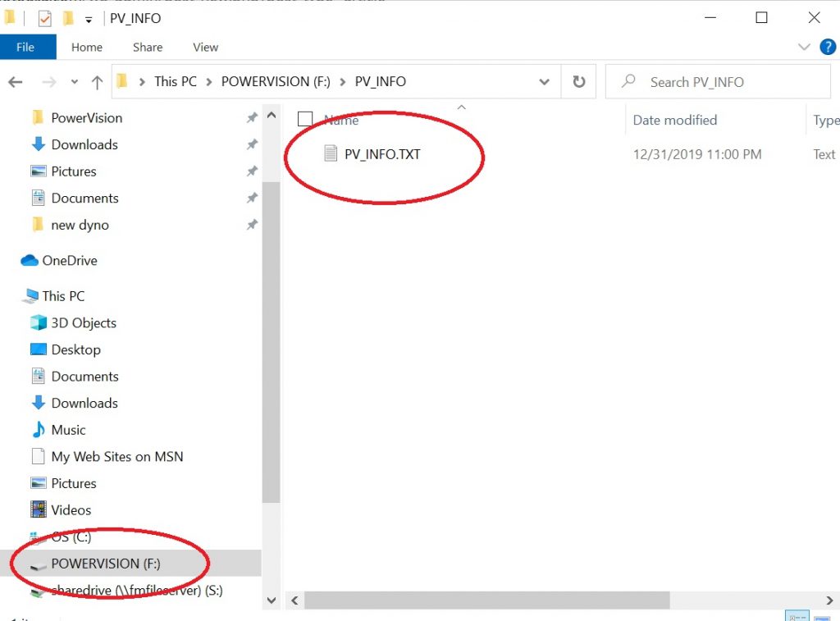Click Properties icon in quick access toolbar
The width and height of the screenshot is (840, 621).
pos(45,18)
